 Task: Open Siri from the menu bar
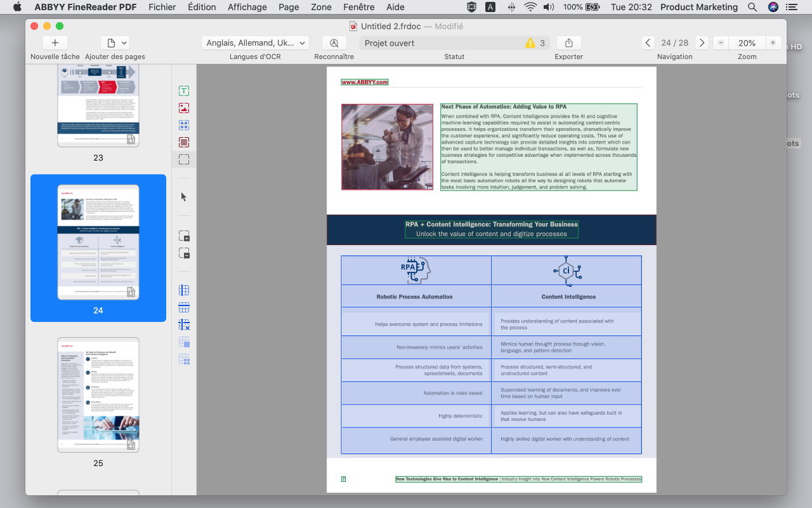[x=773, y=7]
